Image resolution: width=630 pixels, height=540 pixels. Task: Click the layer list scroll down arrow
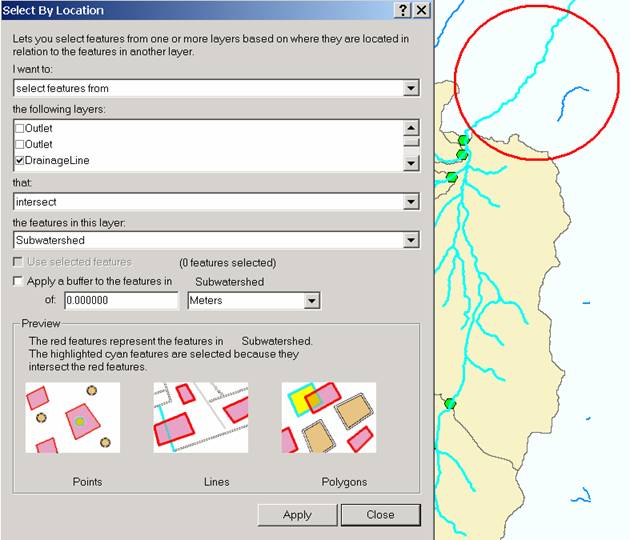point(411,163)
